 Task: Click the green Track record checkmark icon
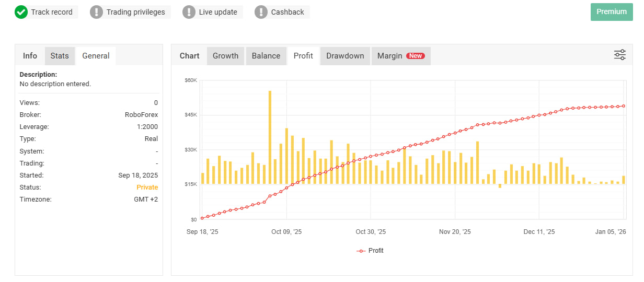21,12
